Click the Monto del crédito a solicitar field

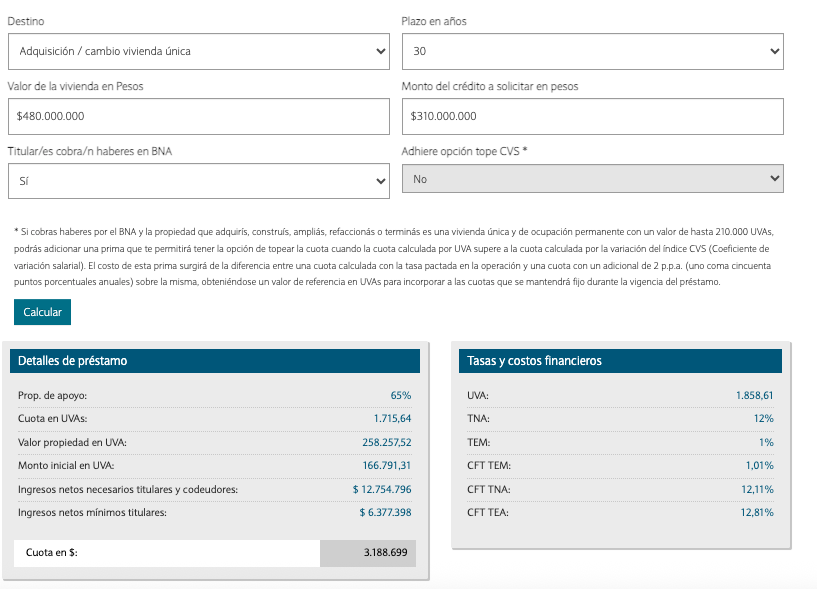pos(592,116)
